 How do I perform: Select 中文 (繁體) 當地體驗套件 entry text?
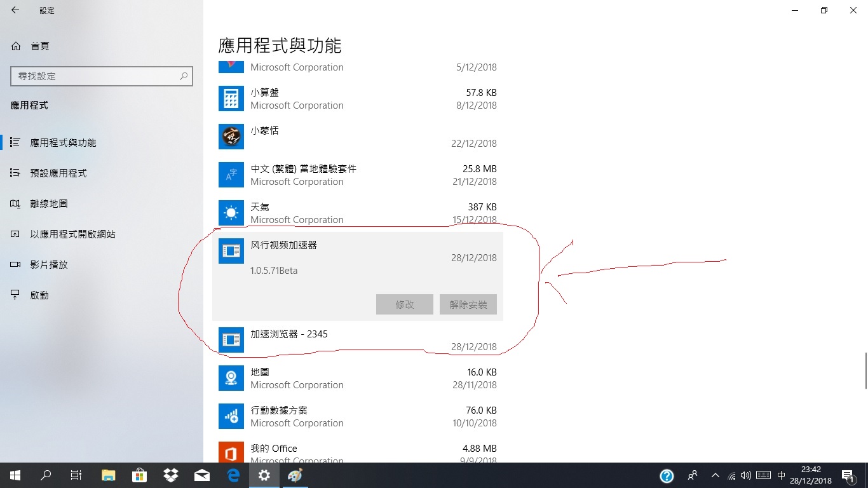point(303,168)
